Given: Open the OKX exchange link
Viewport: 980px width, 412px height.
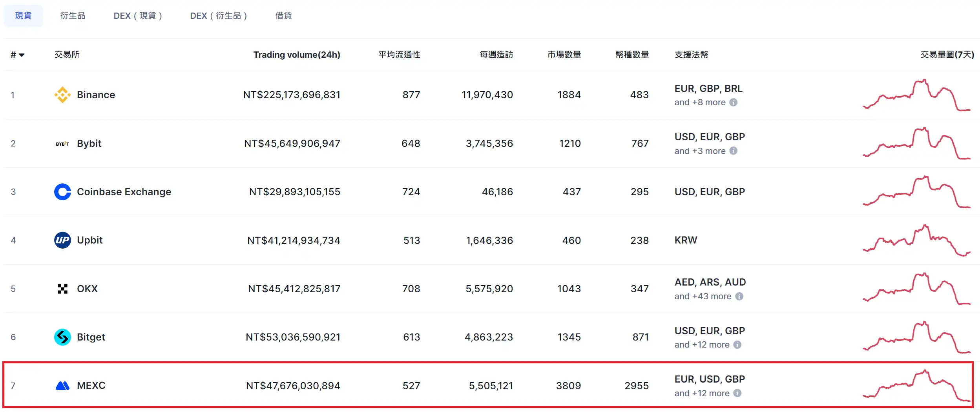Looking at the screenshot, I should pyautogui.click(x=87, y=289).
